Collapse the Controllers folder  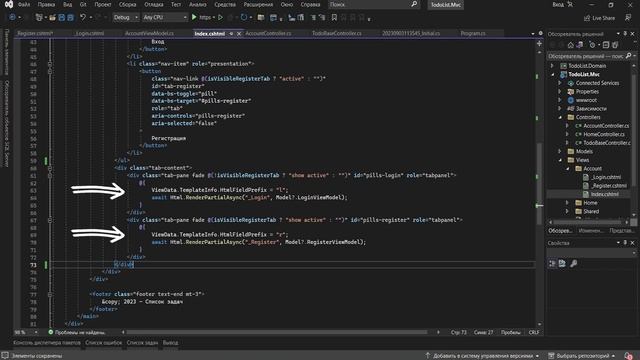pos(560,117)
